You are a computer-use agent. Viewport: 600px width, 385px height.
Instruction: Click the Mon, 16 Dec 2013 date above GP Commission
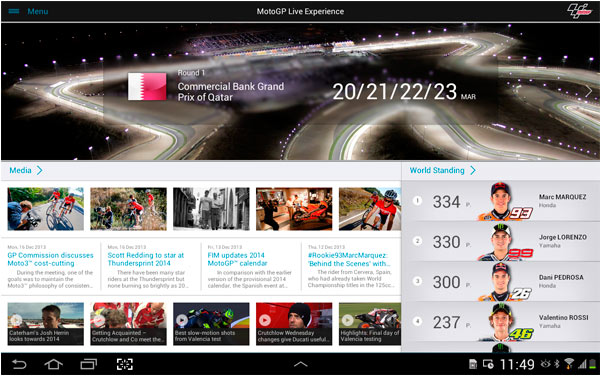click(27, 247)
